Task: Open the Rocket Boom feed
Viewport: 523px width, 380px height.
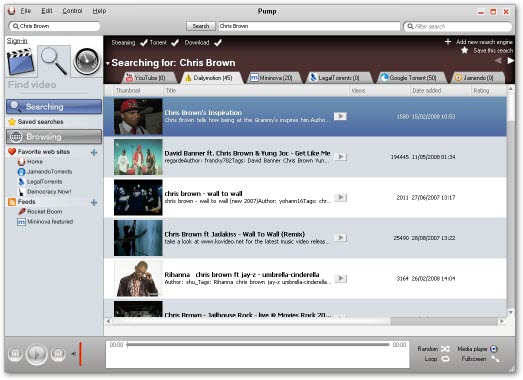Action: pos(44,212)
